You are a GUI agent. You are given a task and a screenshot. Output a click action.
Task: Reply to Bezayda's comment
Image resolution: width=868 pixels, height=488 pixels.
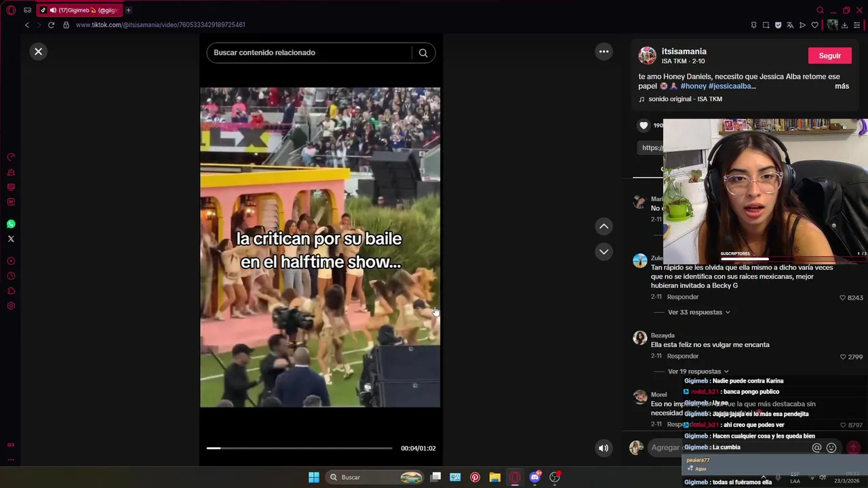682,357
